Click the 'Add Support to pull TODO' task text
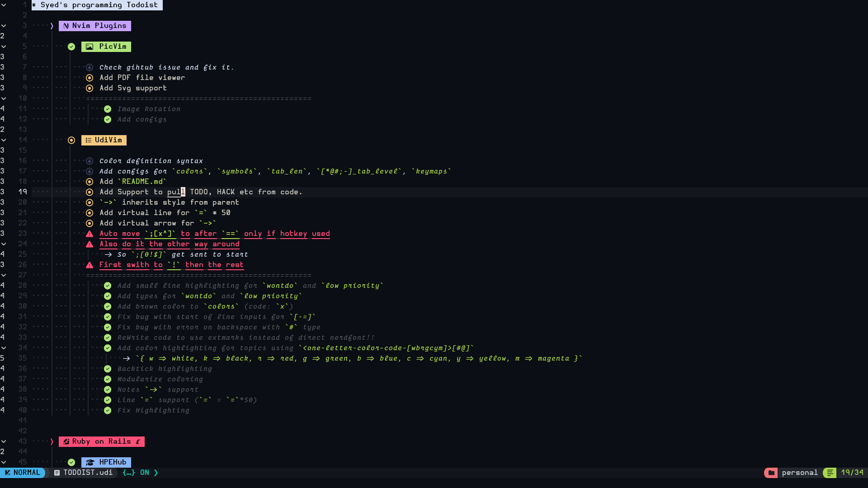Screen dimensions: 868x488 pyautogui.click(x=201, y=192)
